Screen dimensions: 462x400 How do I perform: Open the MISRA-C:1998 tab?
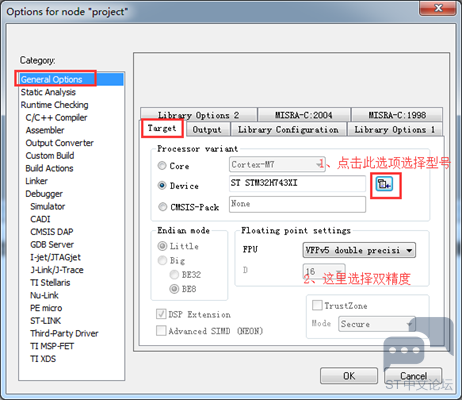click(397, 115)
